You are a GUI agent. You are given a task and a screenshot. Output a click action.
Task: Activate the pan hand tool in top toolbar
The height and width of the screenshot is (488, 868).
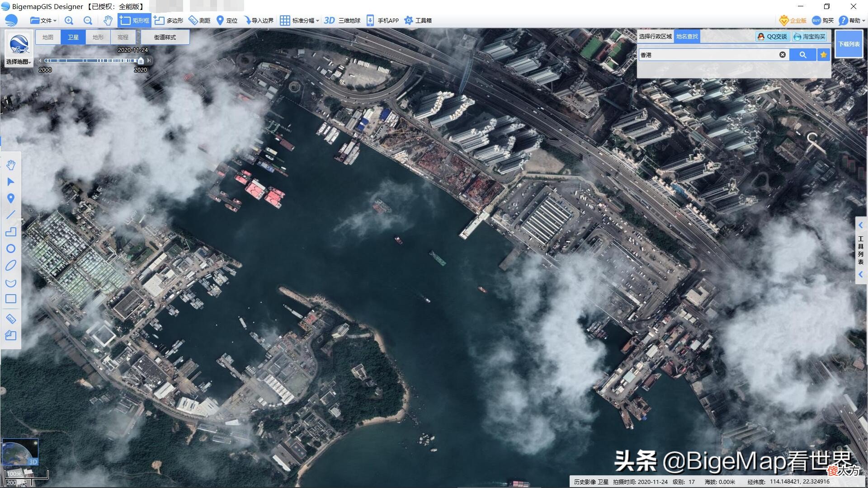108,20
